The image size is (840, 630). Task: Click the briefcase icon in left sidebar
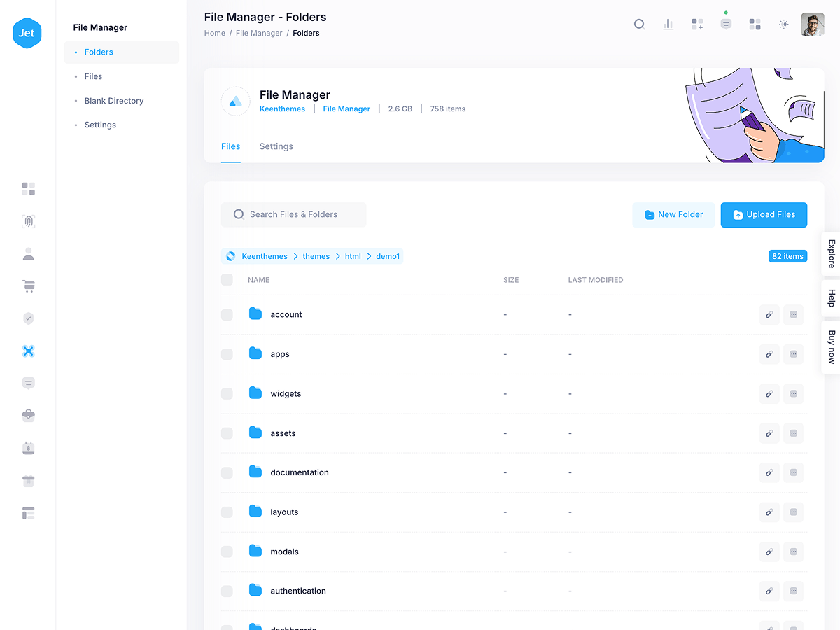pos(28,416)
